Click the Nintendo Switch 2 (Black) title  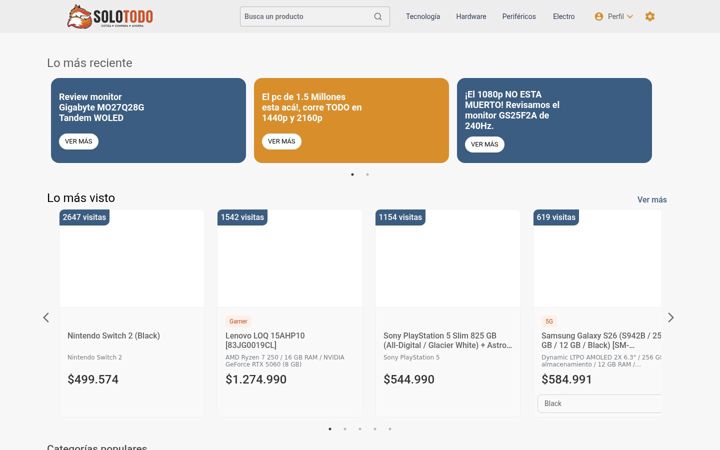pos(114,336)
